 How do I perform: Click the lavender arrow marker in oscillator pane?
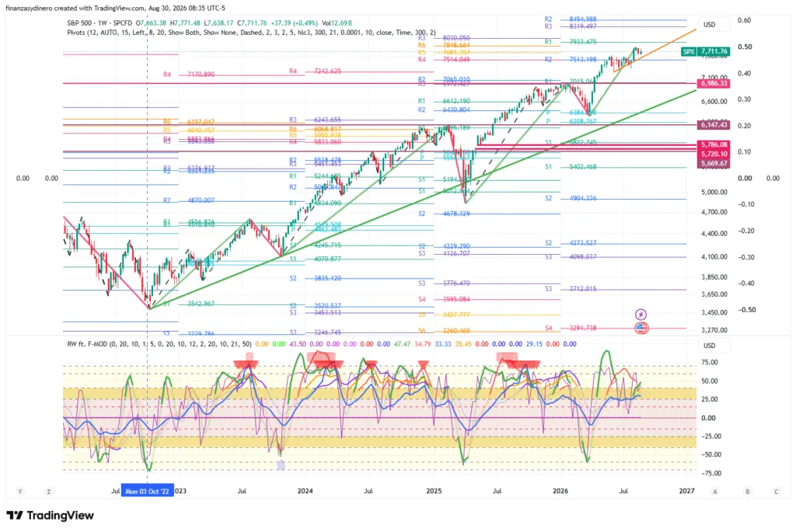[281, 464]
